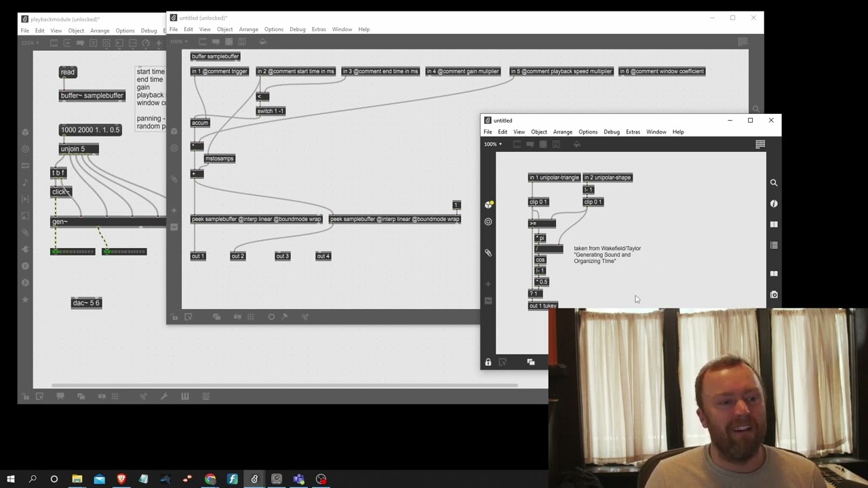868x488 pixels.
Task: Click the music note icon in playbackmodule's left sidebar
Action: (x=25, y=183)
